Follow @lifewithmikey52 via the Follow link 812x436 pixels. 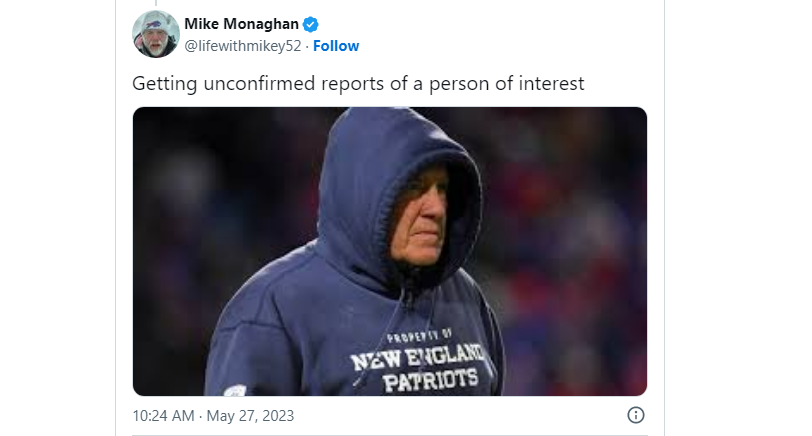click(336, 46)
